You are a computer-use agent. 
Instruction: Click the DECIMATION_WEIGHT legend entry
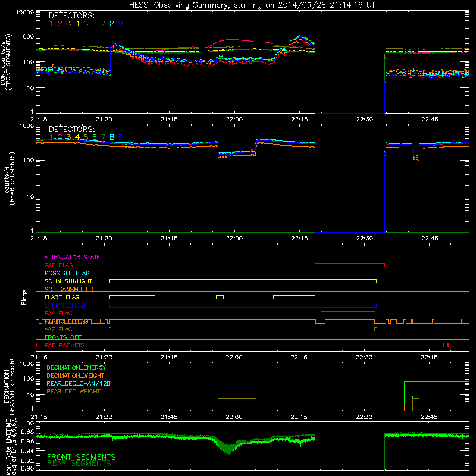(76, 375)
